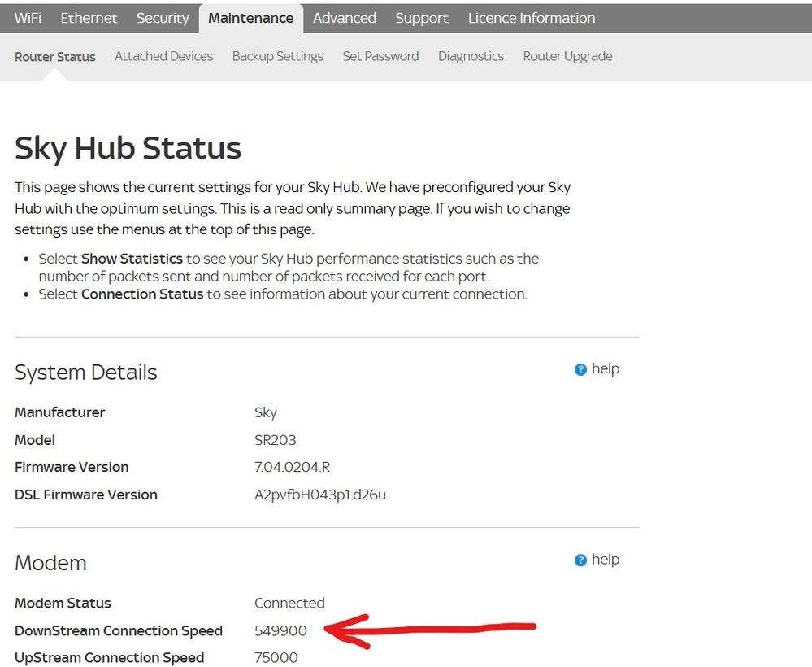Go to Router Upgrade

tap(567, 56)
